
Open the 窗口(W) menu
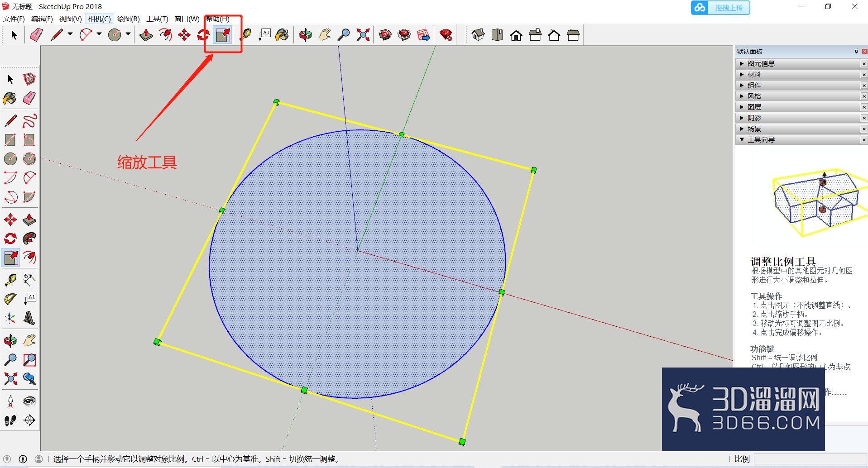[187, 19]
